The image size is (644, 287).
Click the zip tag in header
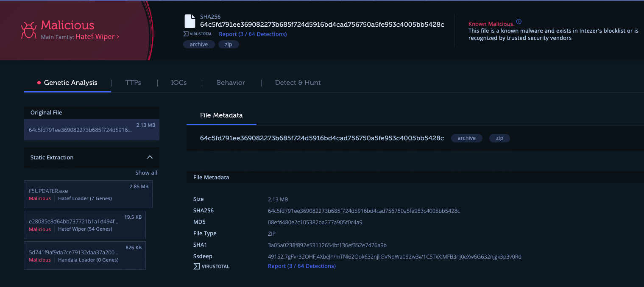pos(229,45)
